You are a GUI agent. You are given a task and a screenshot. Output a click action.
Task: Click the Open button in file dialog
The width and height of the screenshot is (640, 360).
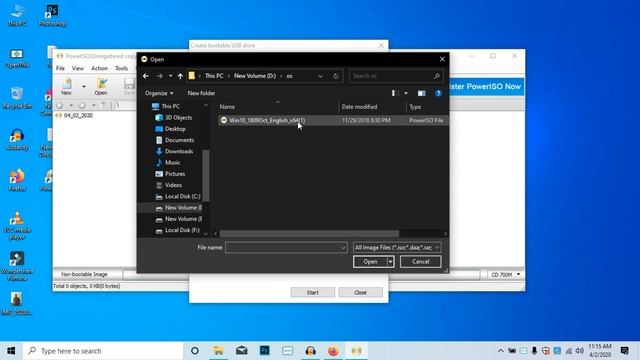click(x=370, y=262)
